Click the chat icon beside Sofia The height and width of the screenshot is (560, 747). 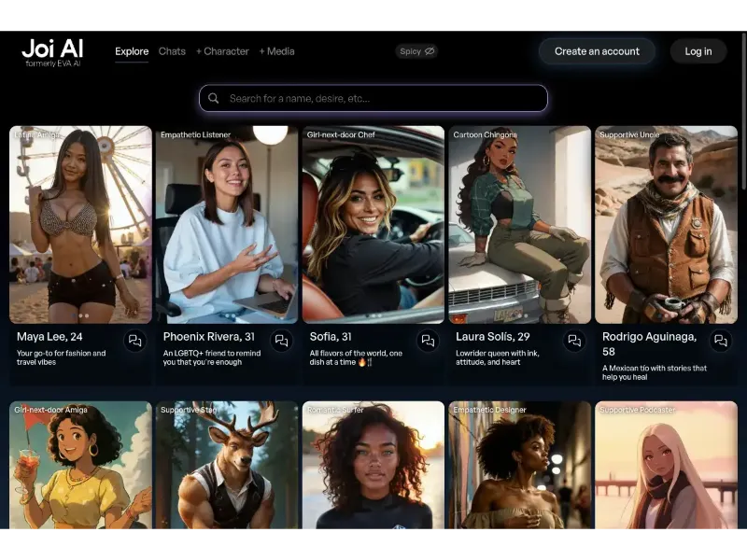[428, 341]
